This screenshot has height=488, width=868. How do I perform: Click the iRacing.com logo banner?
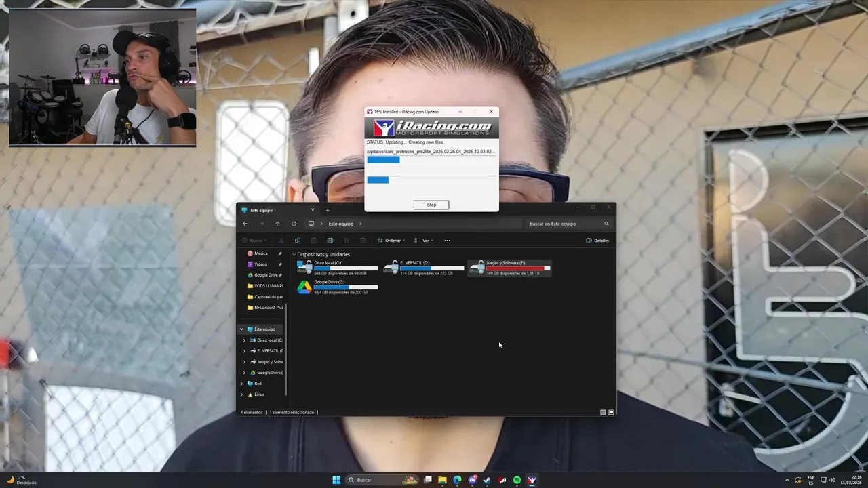coord(431,128)
